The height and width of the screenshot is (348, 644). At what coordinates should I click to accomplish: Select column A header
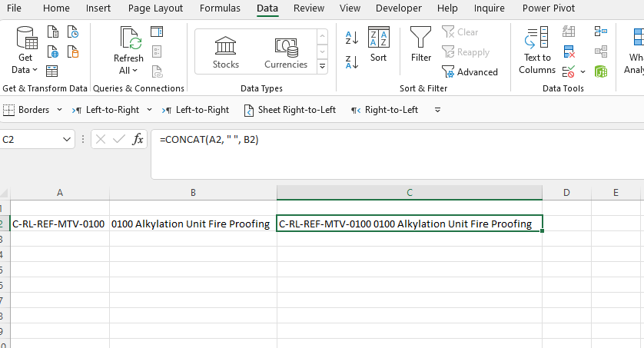click(60, 193)
